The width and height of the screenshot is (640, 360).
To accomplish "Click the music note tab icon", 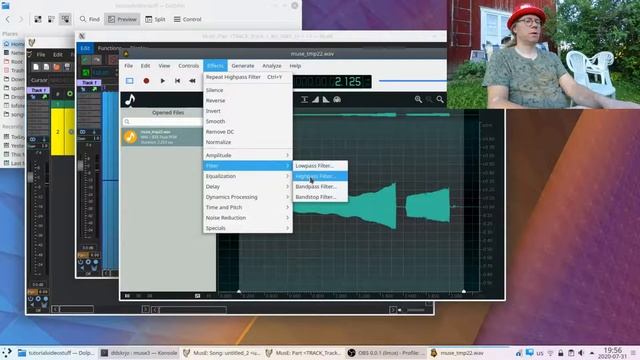I will coord(130,100).
